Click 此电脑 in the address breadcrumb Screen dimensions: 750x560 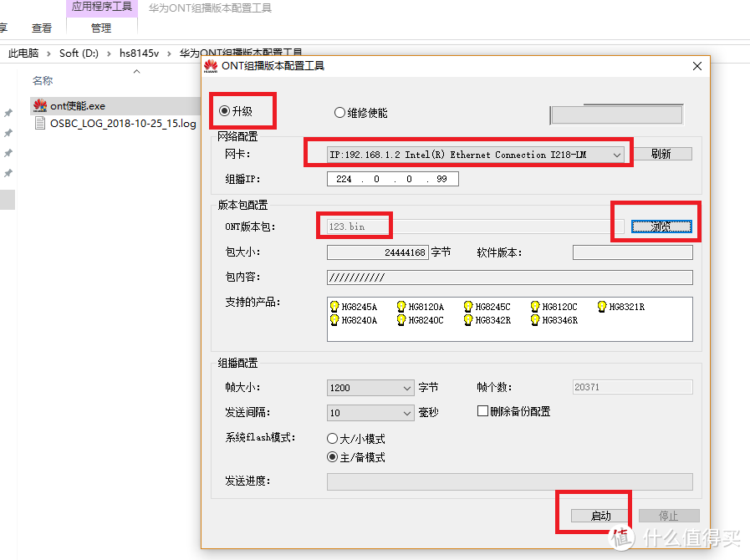(x=23, y=53)
